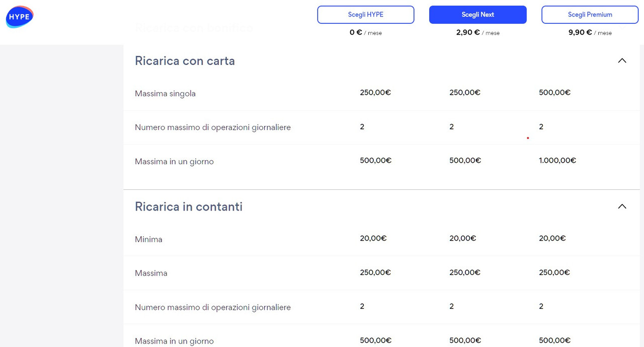
Task: Click Next column 250,00€ Massima singola value
Action: click(x=464, y=93)
